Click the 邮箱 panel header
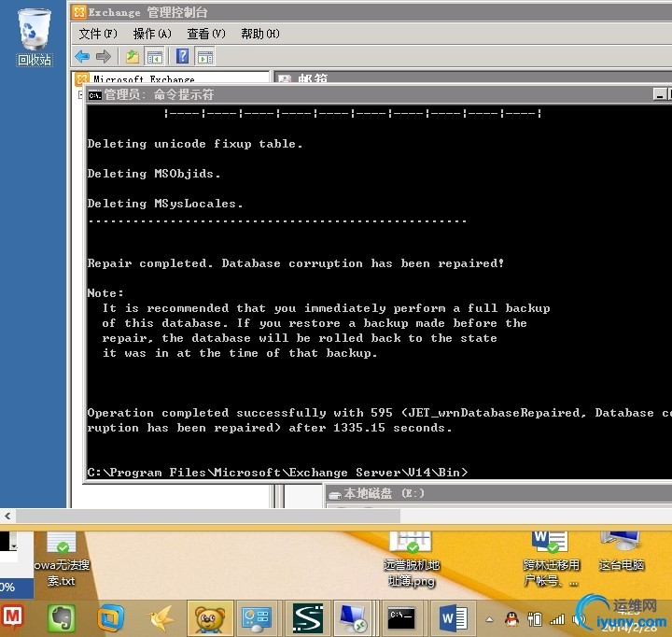This screenshot has width=672, height=637. [313, 78]
